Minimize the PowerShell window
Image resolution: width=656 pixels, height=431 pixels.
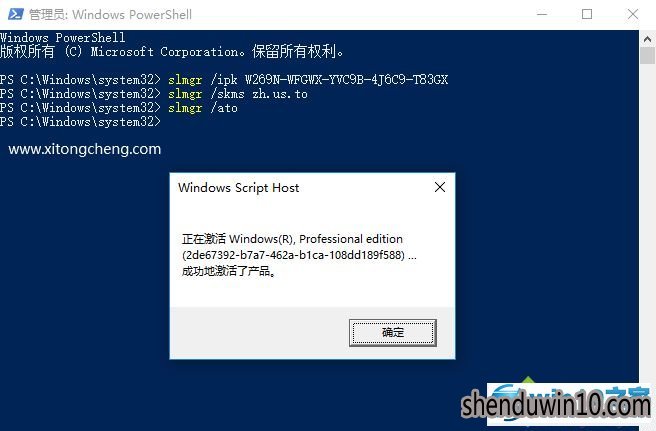(542, 14)
